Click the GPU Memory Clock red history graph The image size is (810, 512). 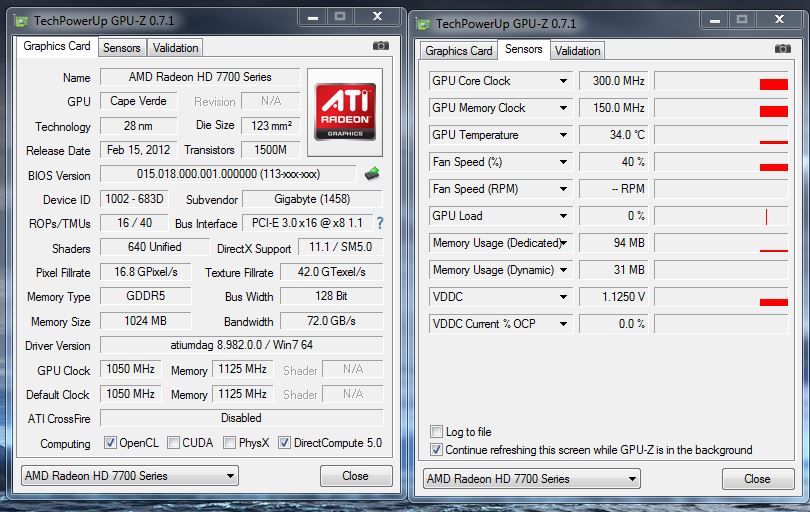click(721, 108)
